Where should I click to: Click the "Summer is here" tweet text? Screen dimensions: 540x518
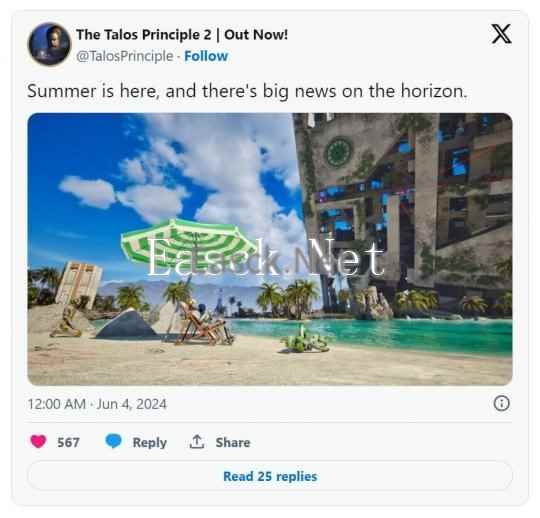pos(247,91)
